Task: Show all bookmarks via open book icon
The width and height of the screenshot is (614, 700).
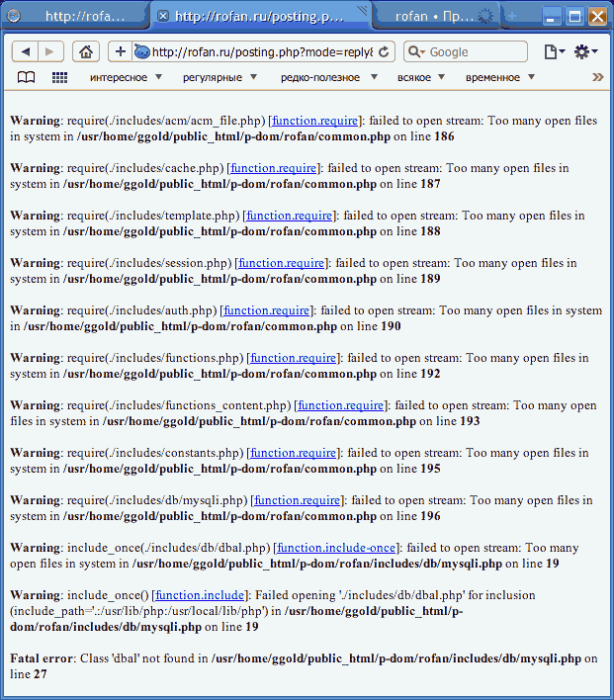Action: tap(26, 78)
